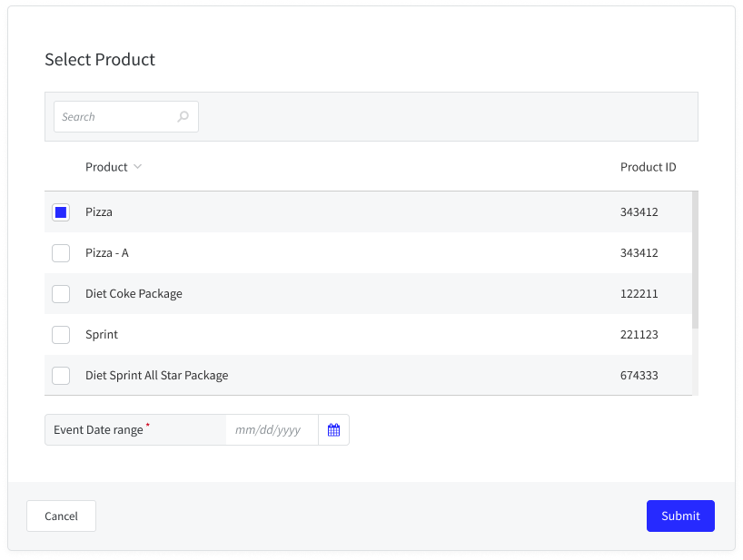Screen dimensions: 743x560
Task: Click the Cancel button
Action: 61,516
